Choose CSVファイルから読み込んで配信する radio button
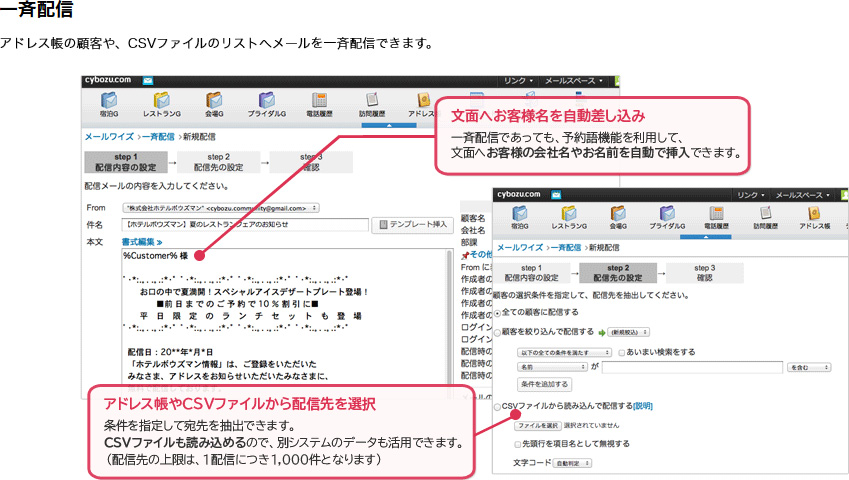The height and width of the screenshot is (480, 849). [497, 406]
